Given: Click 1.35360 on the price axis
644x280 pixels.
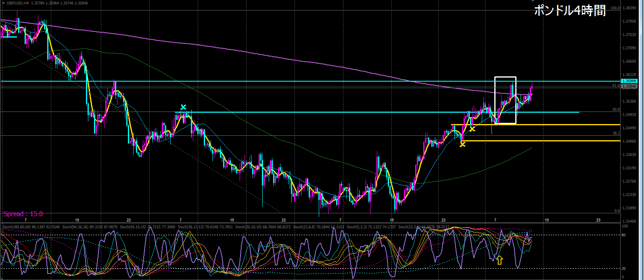Looking at the screenshot, I should click(x=630, y=101).
